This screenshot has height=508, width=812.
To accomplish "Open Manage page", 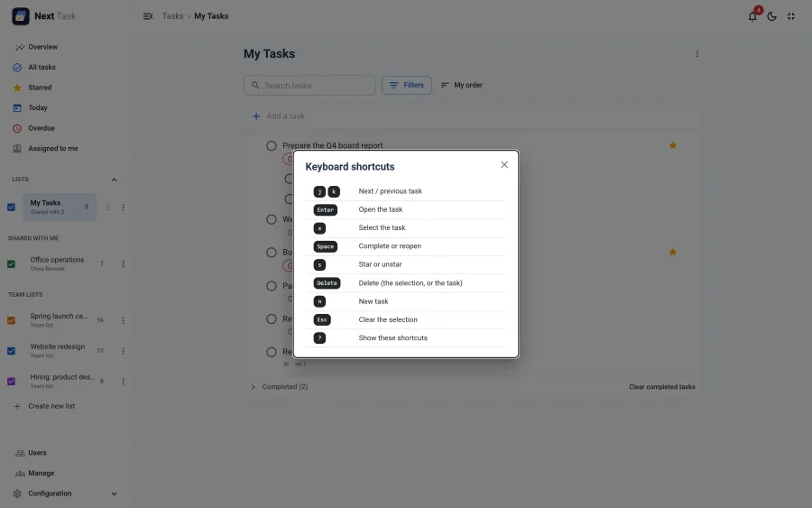I will click(x=41, y=474).
